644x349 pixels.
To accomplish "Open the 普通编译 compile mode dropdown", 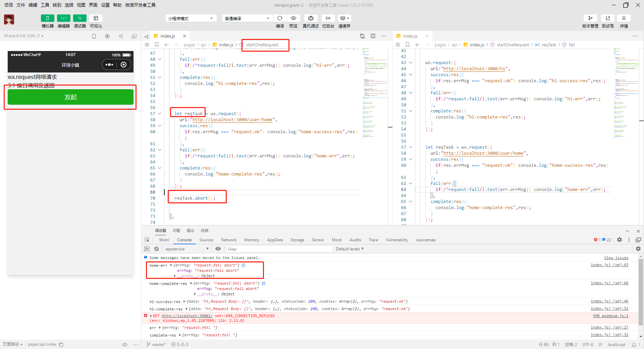I will (x=247, y=18).
